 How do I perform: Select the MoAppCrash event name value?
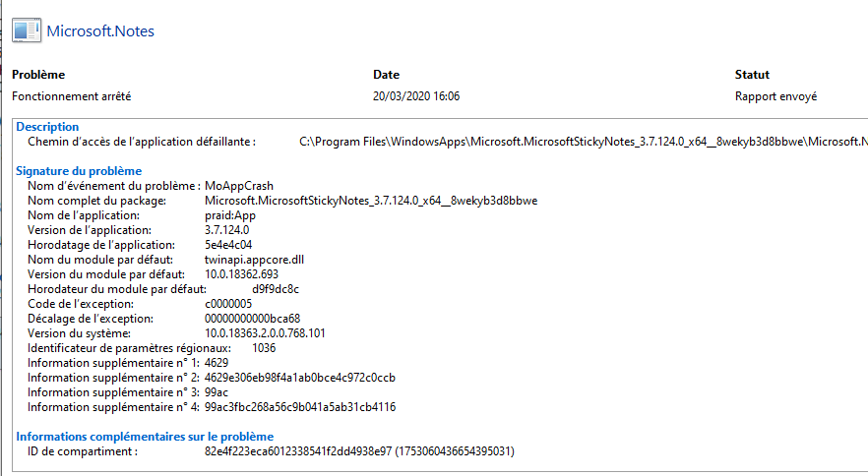[x=239, y=186]
